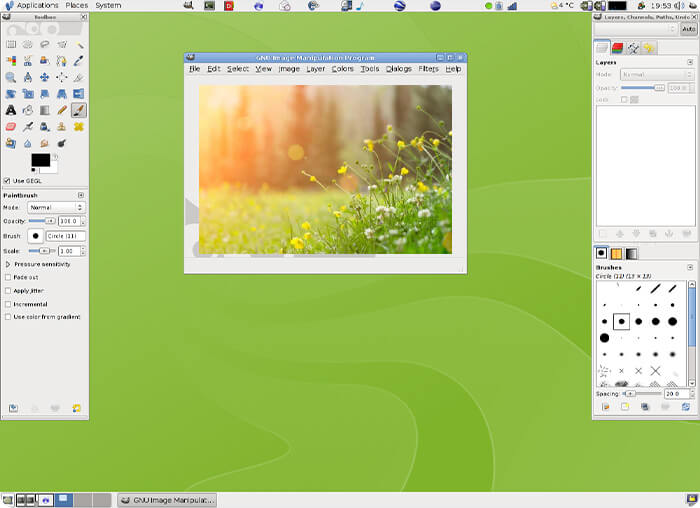Select the Paintbrush tool
Image resolution: width=700 pixels, height=508 pixels.
(79, 110)
